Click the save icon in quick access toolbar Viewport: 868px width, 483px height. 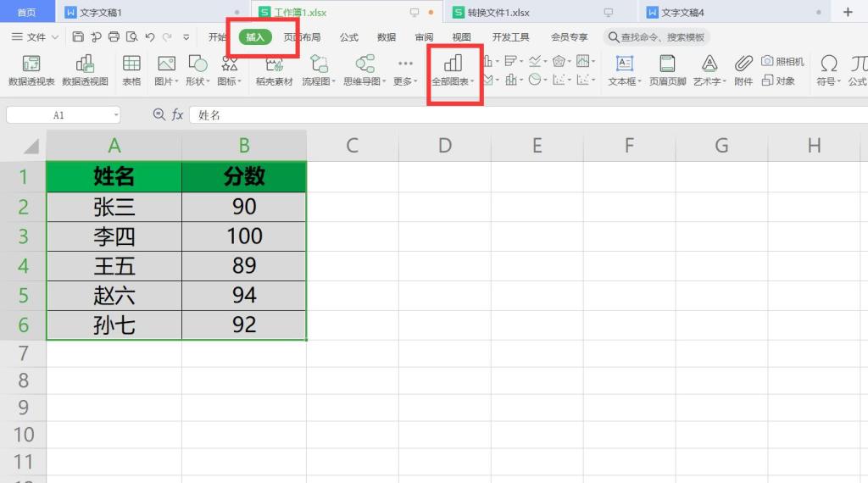[78, 37]
